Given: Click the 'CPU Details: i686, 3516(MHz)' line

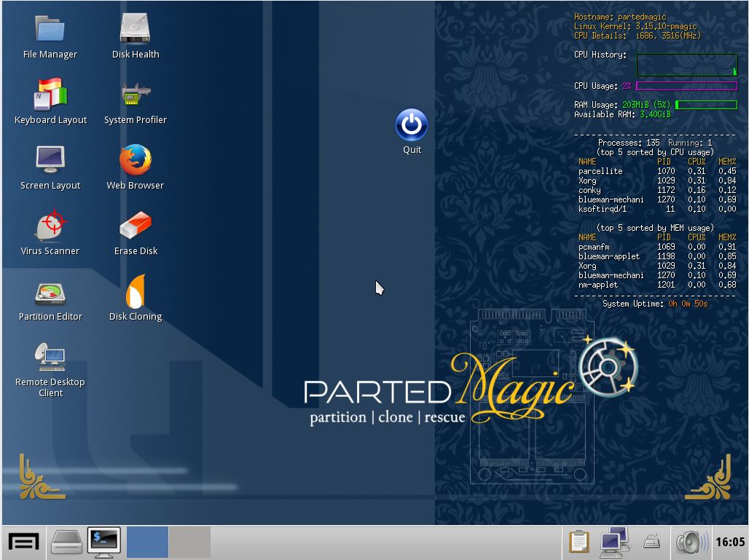Looking at the screenshot, I should (x=638, y=36).
